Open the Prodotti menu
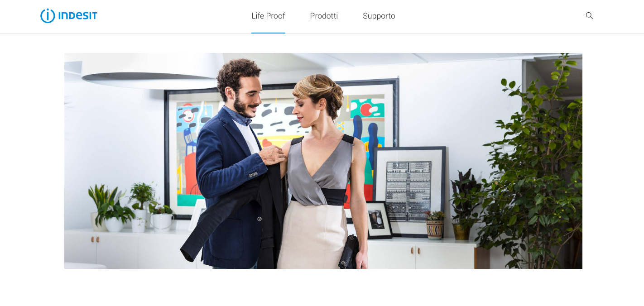 (x=324, y=16)
